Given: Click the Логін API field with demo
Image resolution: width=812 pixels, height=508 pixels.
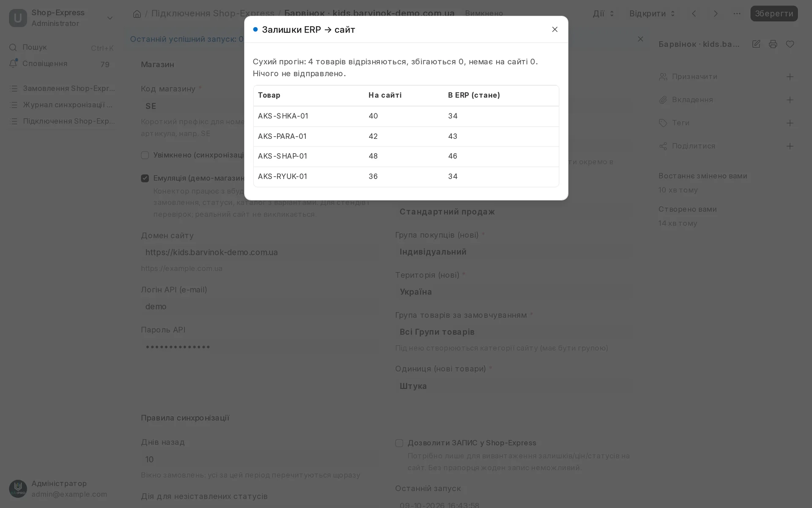Looking at the screenshot, I should tap(260, 306).
